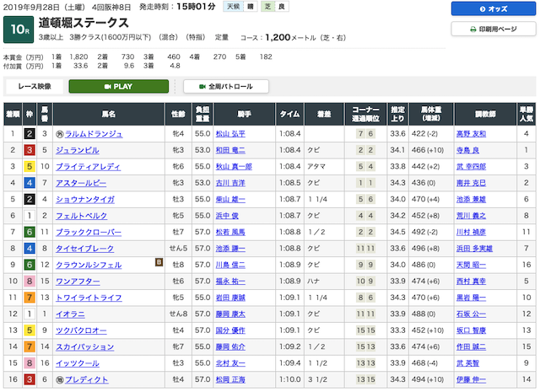
Task: Click the blue frame 4 icon in the アスタールビー row
Action: pyautogui.click(x=30, y=183)
